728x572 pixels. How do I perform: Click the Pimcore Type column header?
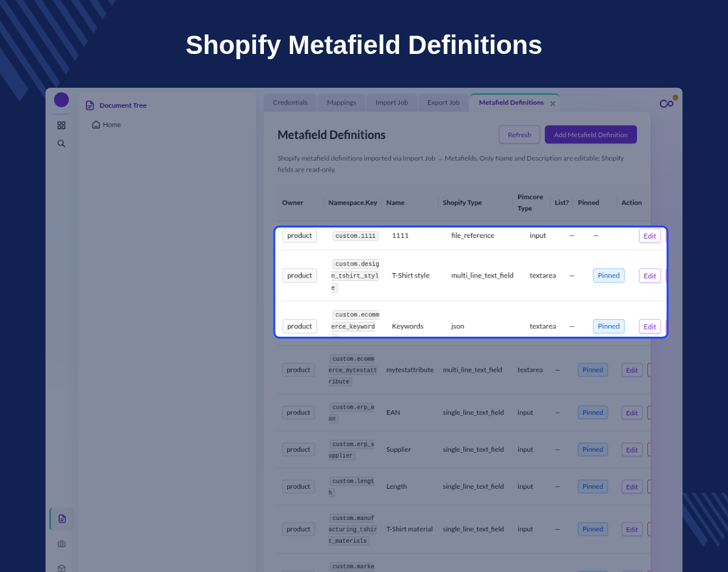point(530,202)
